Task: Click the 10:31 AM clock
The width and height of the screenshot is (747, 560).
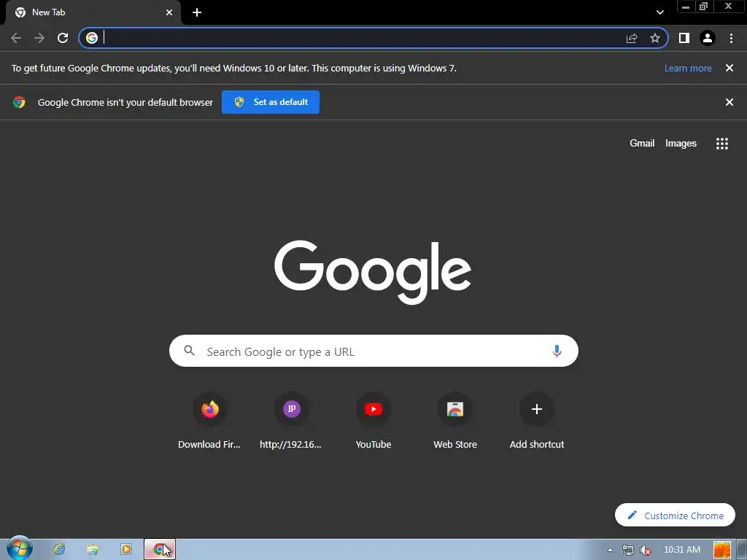Action: tap(682, 550)
